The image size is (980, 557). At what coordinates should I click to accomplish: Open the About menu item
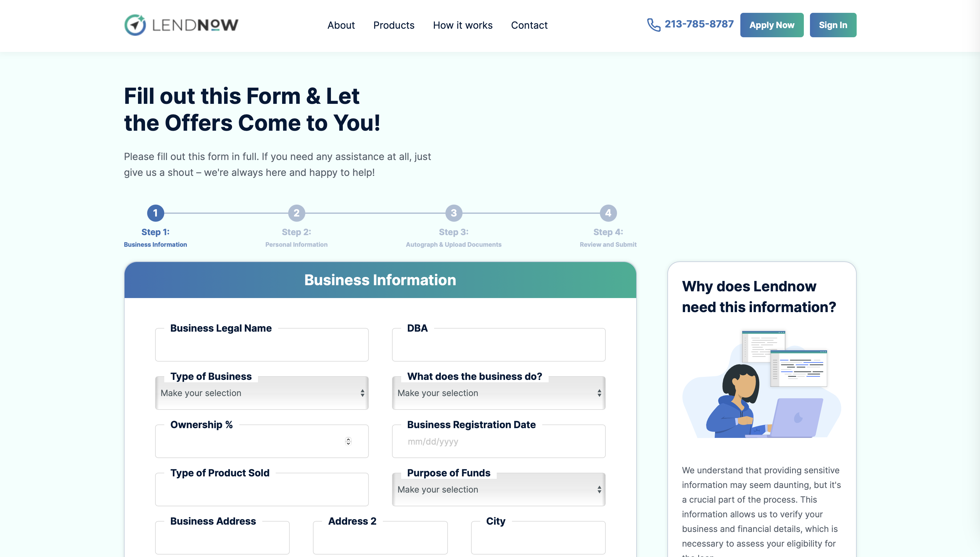[x=341, y=25]
